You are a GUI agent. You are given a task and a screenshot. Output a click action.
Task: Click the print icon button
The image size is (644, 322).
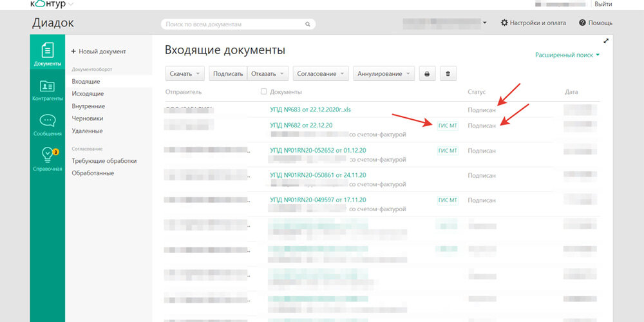427,74
